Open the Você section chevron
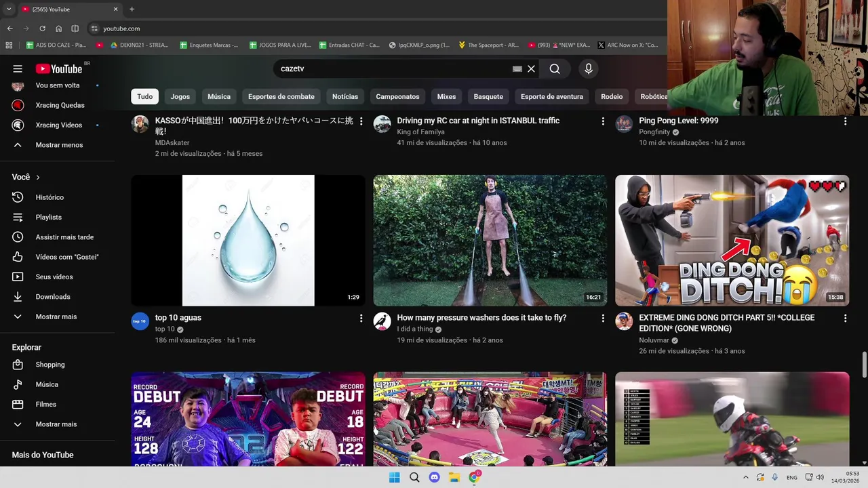Image resolution: width=868 pixels, height=488 pixels. pos(38,178)
